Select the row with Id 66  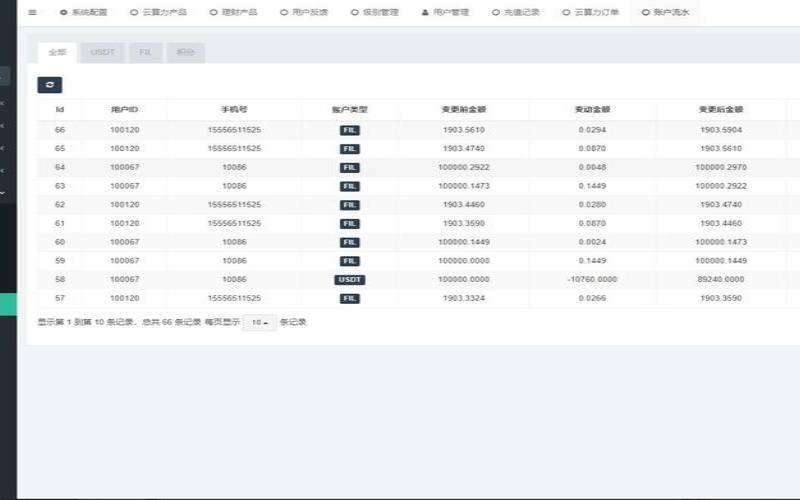(x=418, y=130)
